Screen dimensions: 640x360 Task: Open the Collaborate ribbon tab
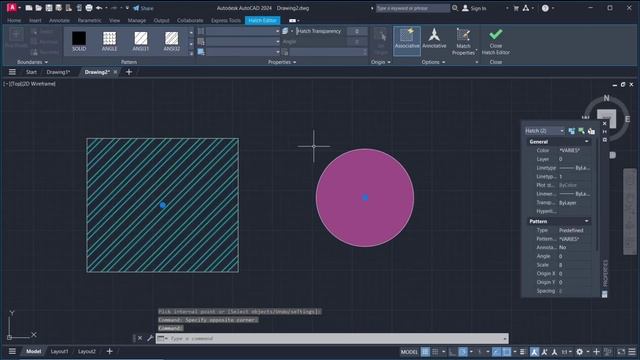pos(190,20)
